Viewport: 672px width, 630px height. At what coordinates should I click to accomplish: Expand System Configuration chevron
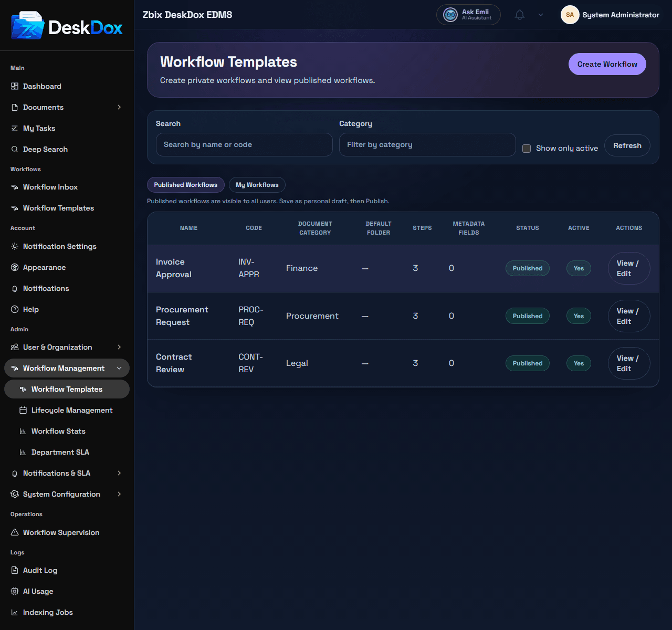click(119, 494)
